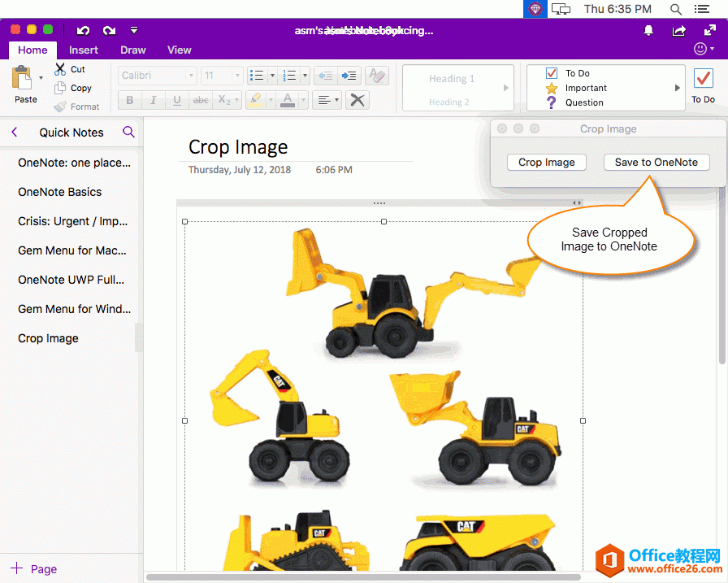Open the numbered list style dropdown
This screenshot has height=583, width=728.
(x=304, y=76)
